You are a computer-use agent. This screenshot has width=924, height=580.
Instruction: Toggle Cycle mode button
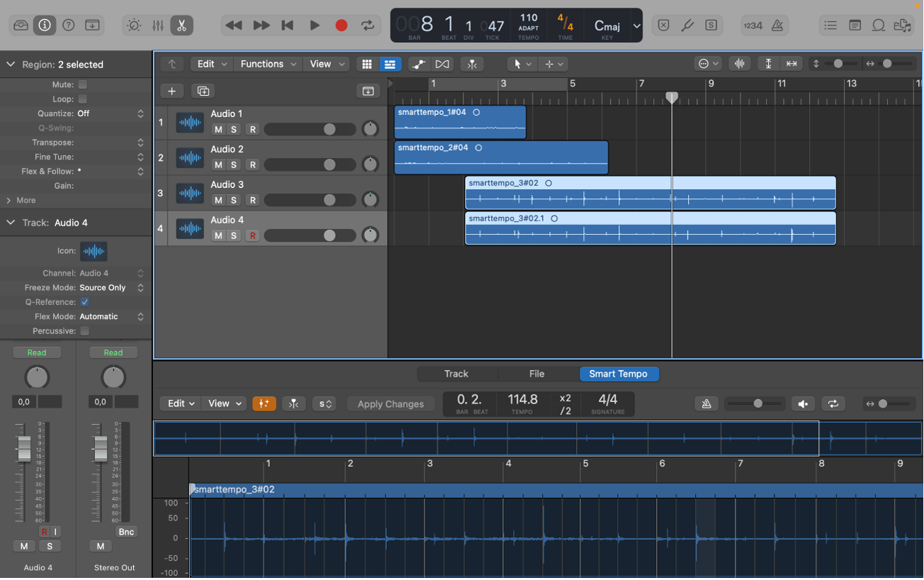[368, 26]
